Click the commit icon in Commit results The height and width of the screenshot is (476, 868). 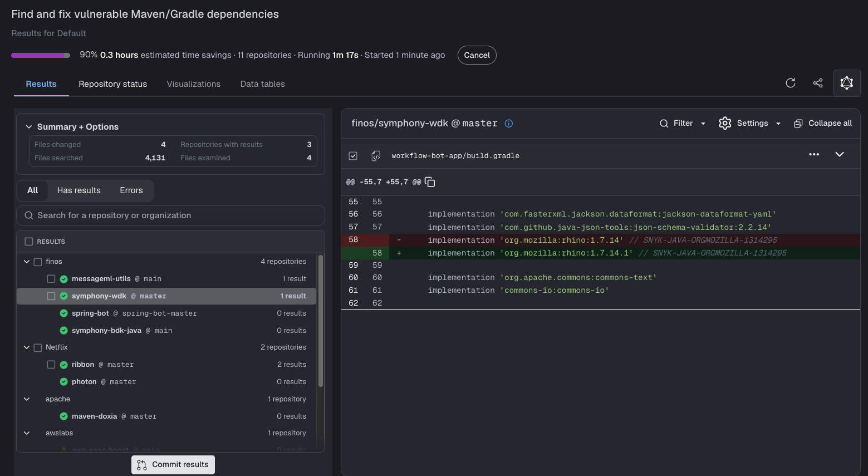click(x=142, y=465)
